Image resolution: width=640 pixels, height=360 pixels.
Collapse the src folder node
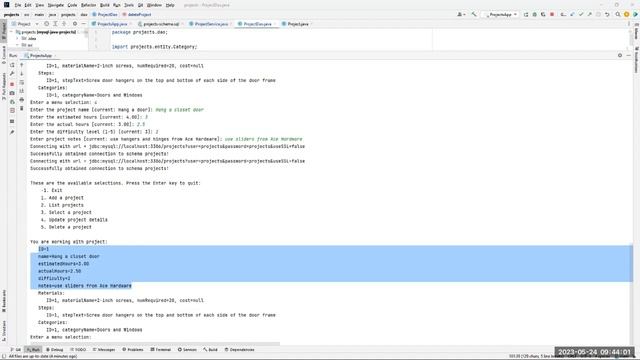pyautogui.click(x=18, y=45)
